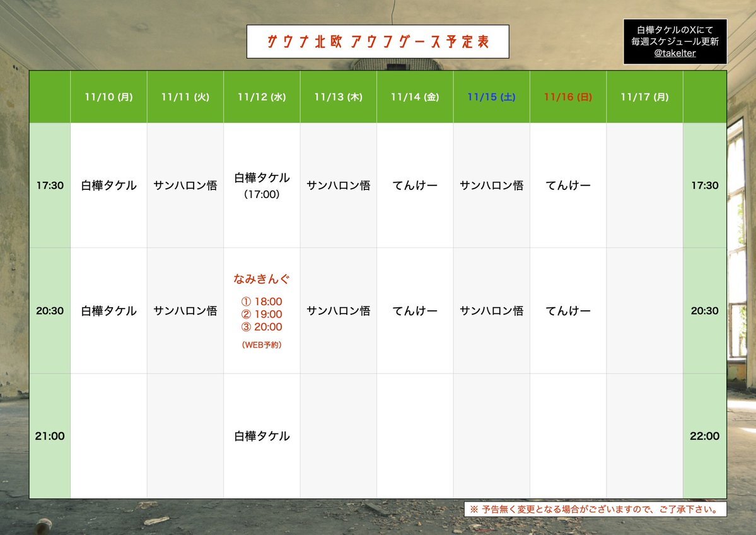Select the 11/11 (火) column header

[x=185, y=97]
